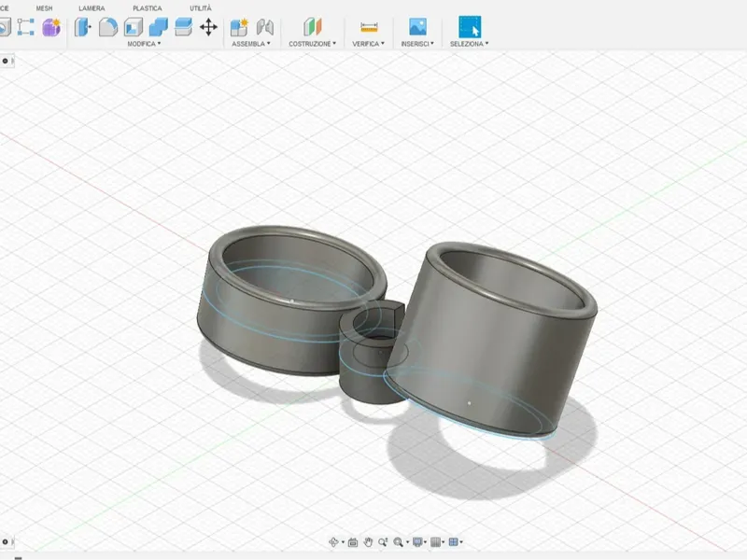The width and height of the screenshot is (747, 560).
Task: Activate the Move/Copy arrows tool
Action: (208, 27)
